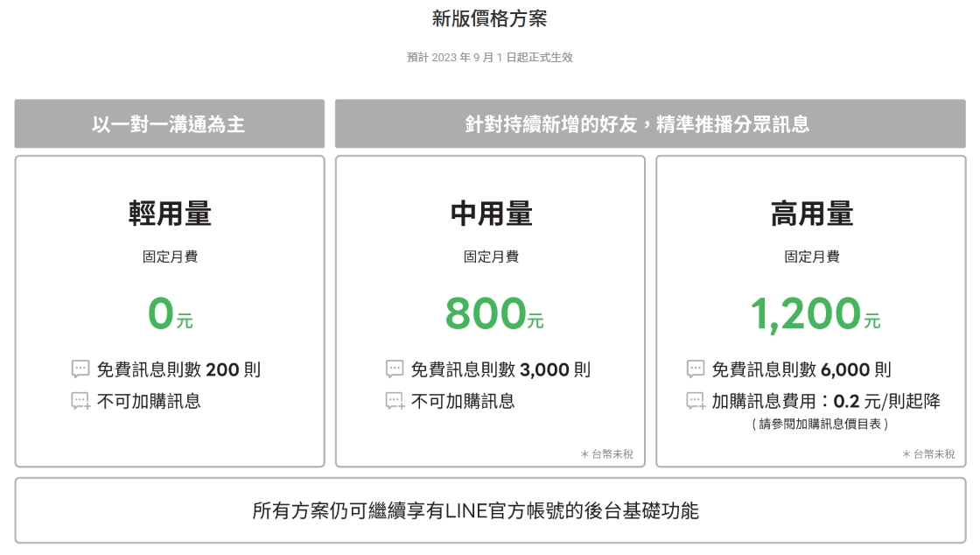The image size is (980, 555).
Task: Click the 所有方案仍可繼續享有LINE官方帳號 footer box
Action: click(490, 510)
